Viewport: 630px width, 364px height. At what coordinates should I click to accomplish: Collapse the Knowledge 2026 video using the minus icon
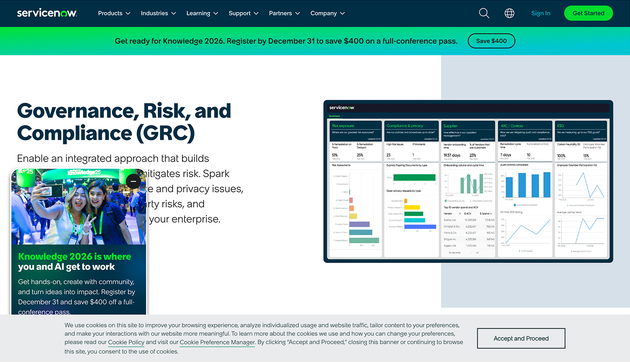[133, 181]
